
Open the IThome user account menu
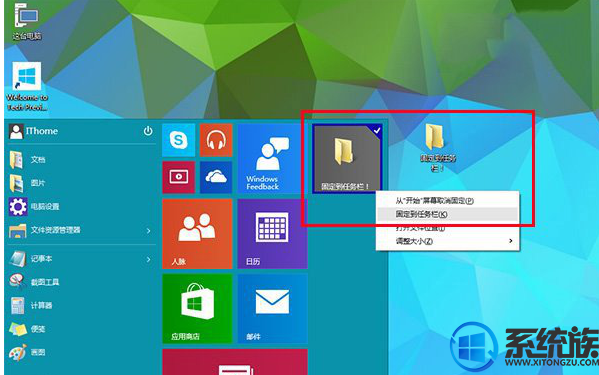click(x=34, y=131)
